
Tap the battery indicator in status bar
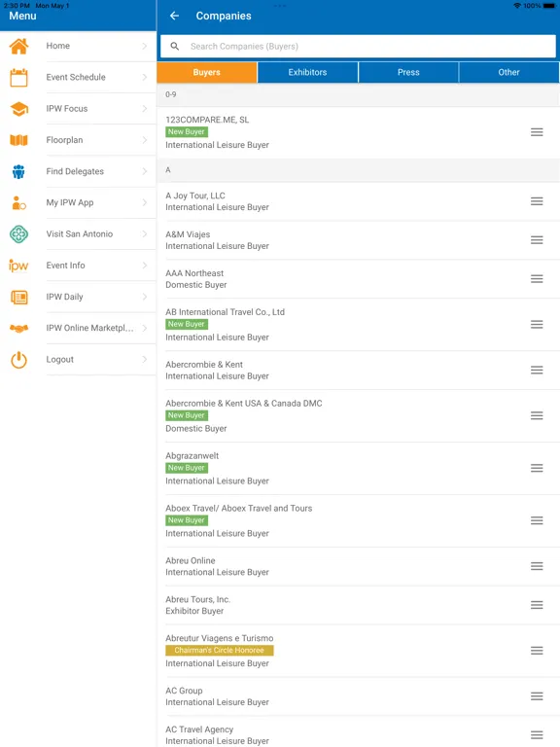(549, 6)
